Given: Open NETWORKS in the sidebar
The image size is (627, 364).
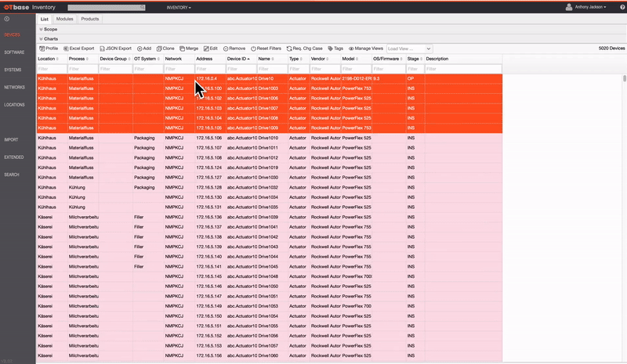Looking at the screenshot, I should [x=14, y=87].
